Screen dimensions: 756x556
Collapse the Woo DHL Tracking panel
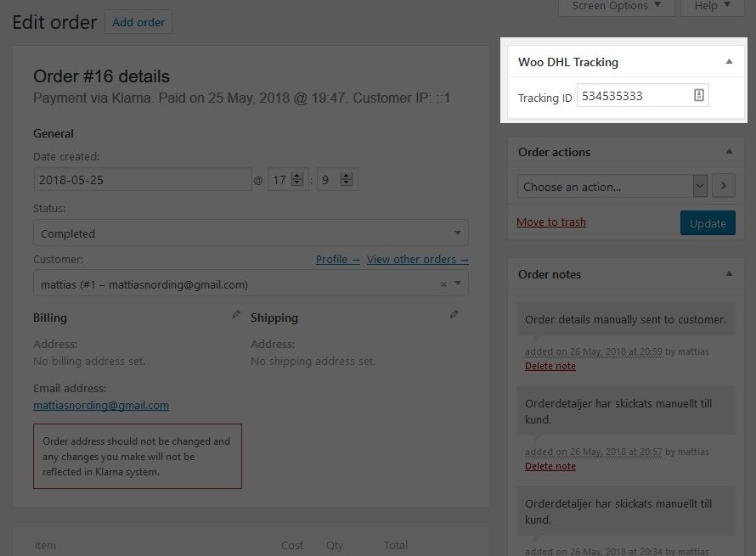click(729, 62)
